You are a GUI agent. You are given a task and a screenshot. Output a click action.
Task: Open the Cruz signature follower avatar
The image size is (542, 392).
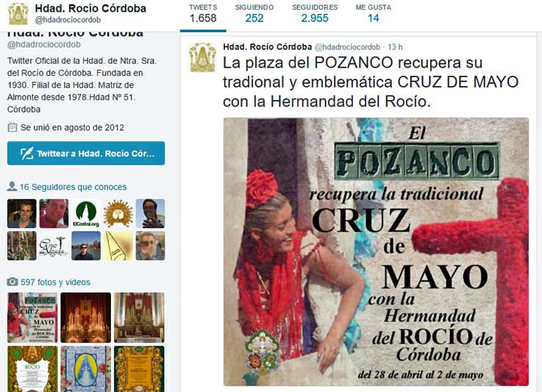pos(54,246)
